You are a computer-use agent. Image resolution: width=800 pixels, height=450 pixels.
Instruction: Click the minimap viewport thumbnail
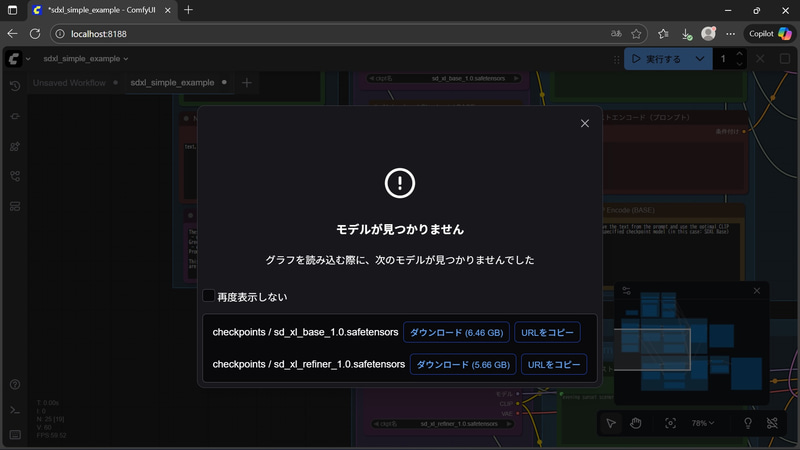(x=652, y=349)
